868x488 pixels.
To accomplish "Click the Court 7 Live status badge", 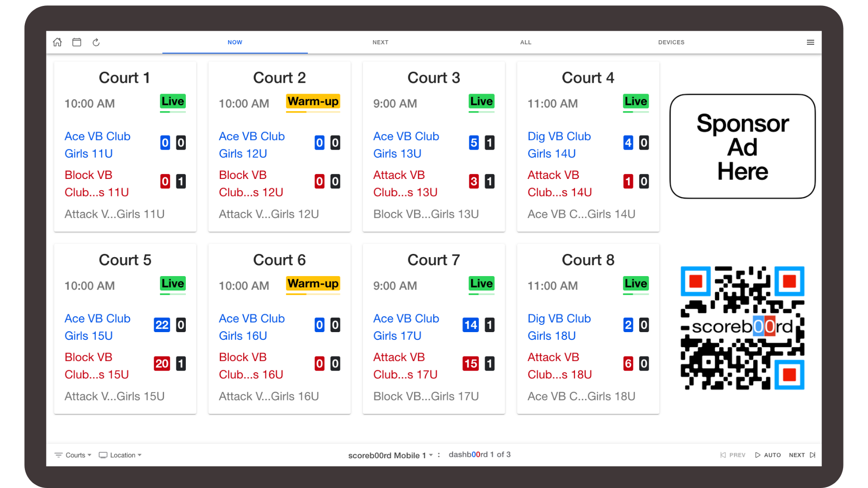I will 481,283.
